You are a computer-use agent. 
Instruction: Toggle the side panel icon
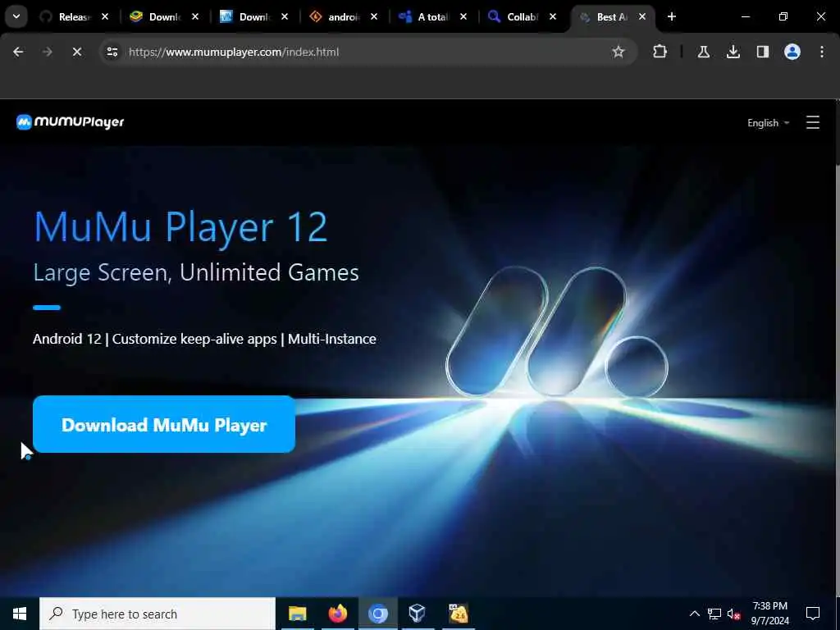click(762, 52)
